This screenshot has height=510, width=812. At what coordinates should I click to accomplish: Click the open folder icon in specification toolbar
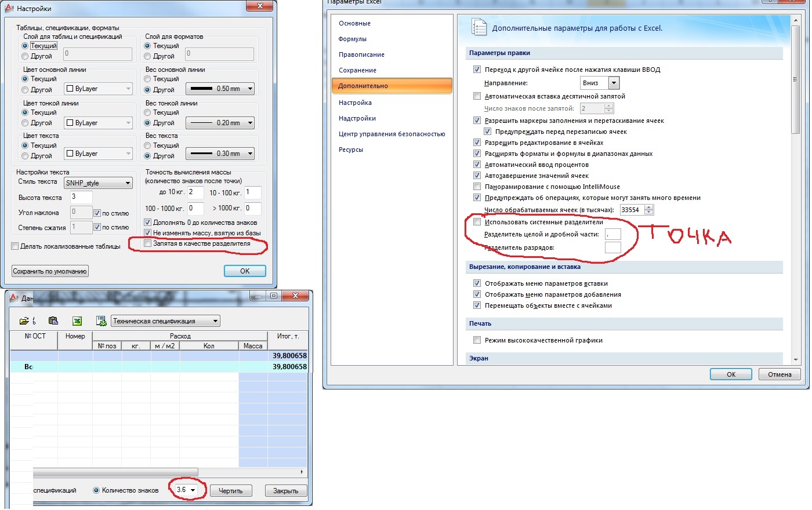(24, 321)
